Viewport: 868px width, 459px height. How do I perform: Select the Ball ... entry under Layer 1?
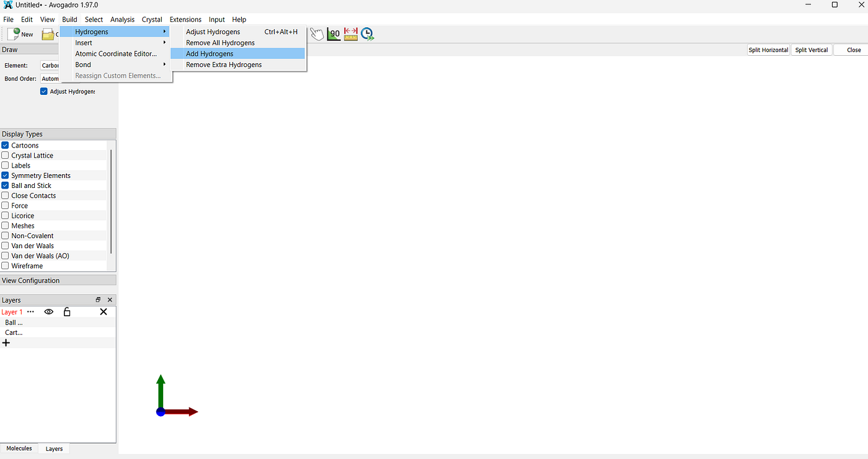point(14,323)
